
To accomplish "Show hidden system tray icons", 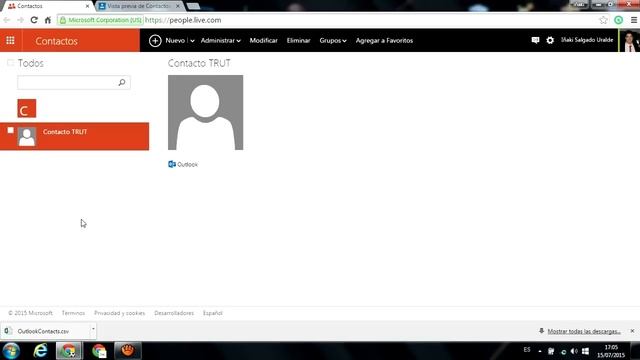I will click(540, 351).
